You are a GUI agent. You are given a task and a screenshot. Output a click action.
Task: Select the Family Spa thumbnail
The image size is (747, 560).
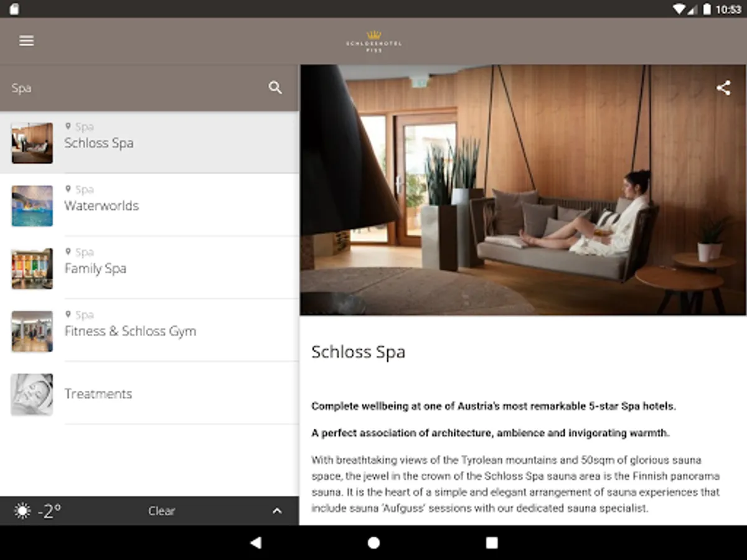pyautogui.click(x=32, y=269)
